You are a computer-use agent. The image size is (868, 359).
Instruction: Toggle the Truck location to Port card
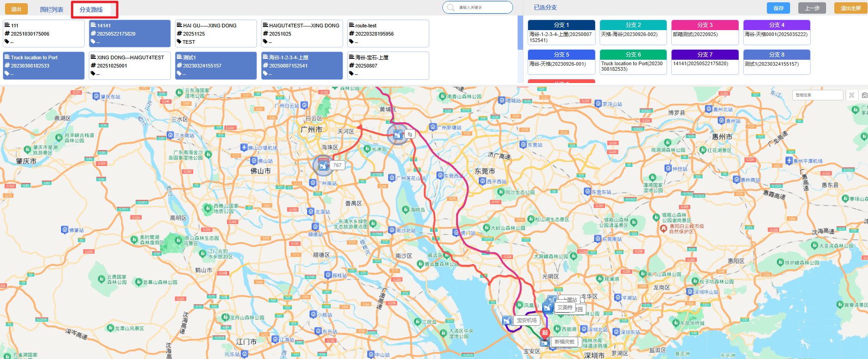[x=44, y=65]
